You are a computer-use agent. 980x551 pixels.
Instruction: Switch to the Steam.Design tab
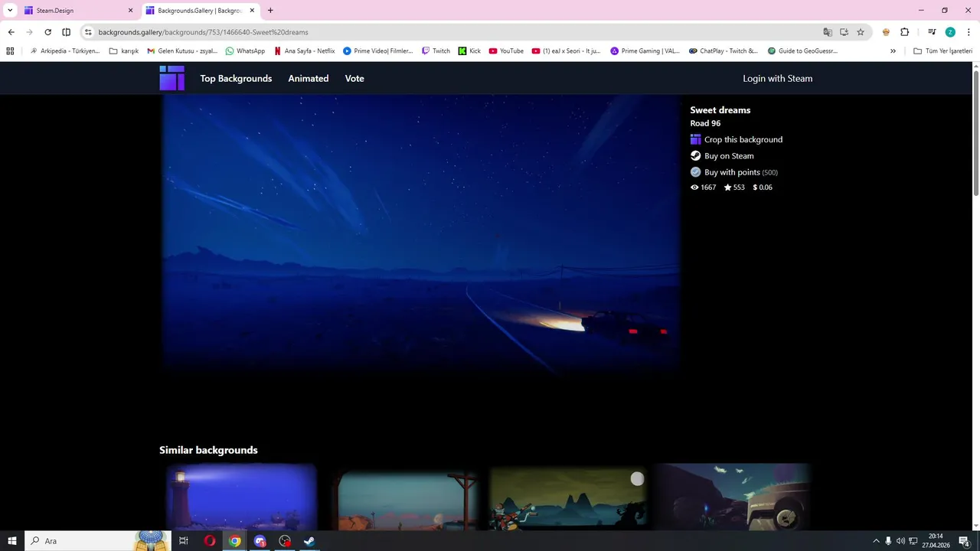click(75, 11)
